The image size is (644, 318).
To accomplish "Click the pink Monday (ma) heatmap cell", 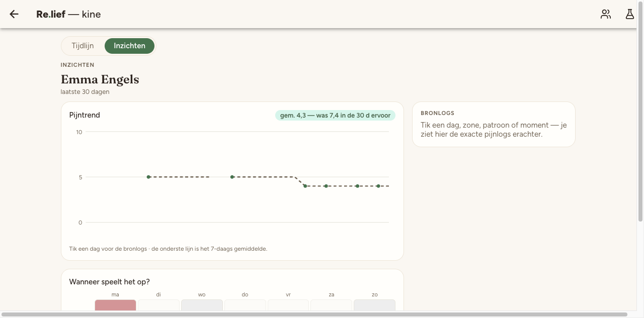I will (115, 305).
